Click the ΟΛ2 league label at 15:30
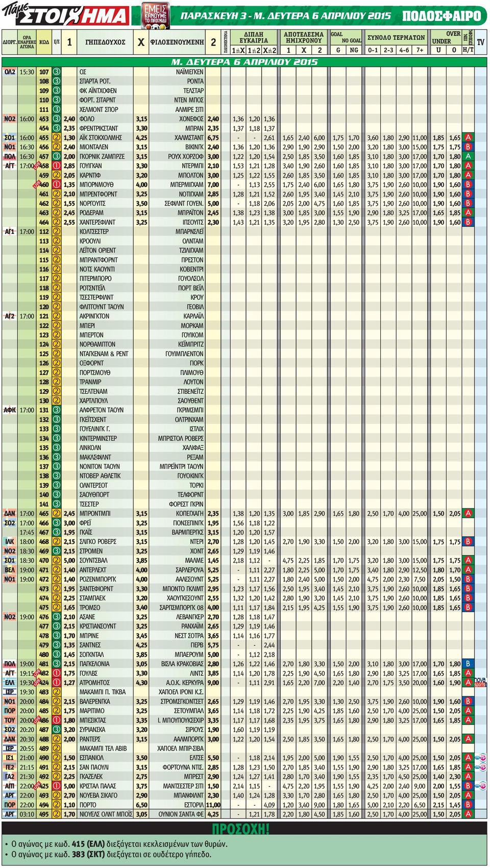 point(10,72)
